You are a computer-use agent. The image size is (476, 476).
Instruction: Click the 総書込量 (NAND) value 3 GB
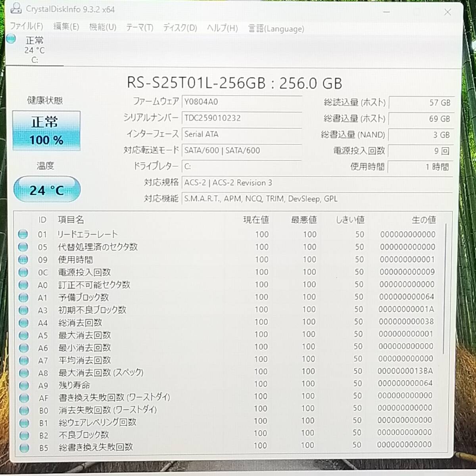click(x=421, y=135)
